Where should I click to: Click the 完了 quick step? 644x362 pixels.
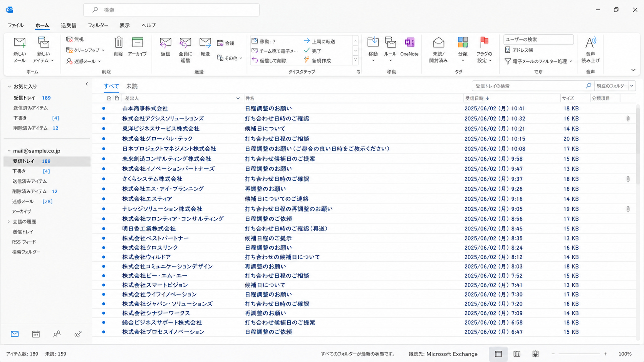click(x=312, y=51)
